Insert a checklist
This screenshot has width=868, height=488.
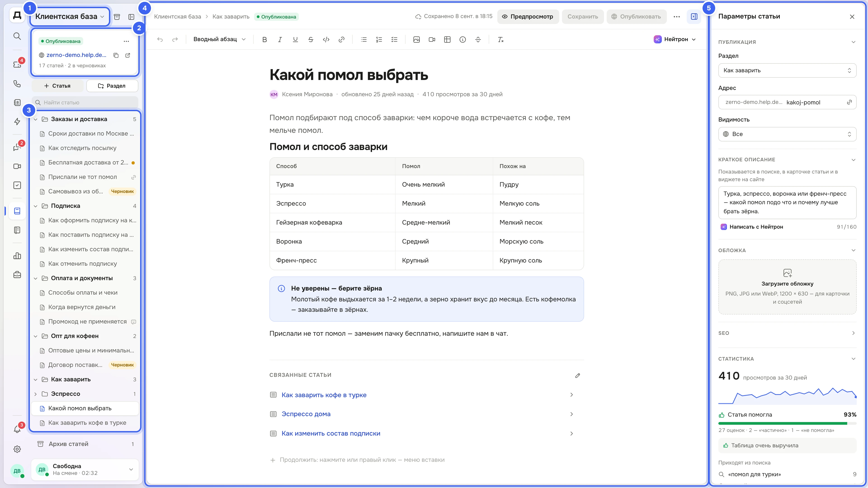click(394, 39)
